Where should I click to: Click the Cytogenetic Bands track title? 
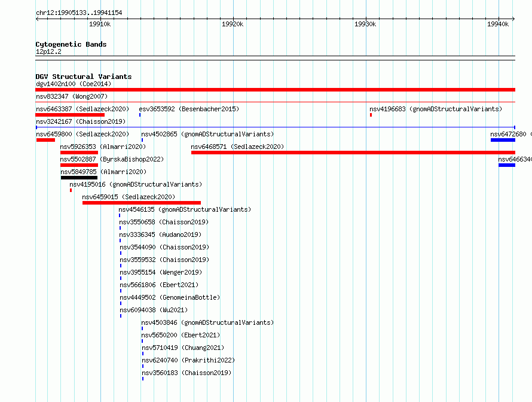click(x=71, y=44)
